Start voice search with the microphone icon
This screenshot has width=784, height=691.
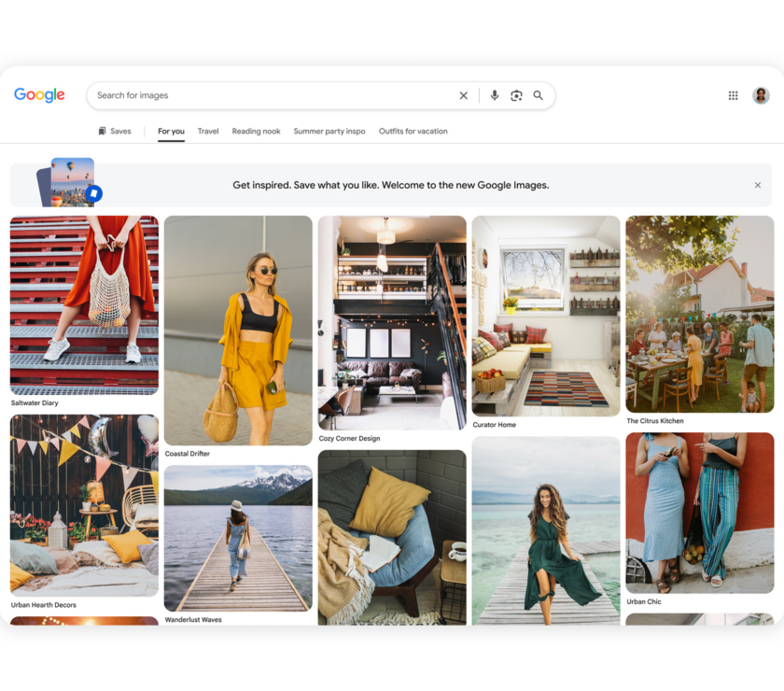pos(494,95)
